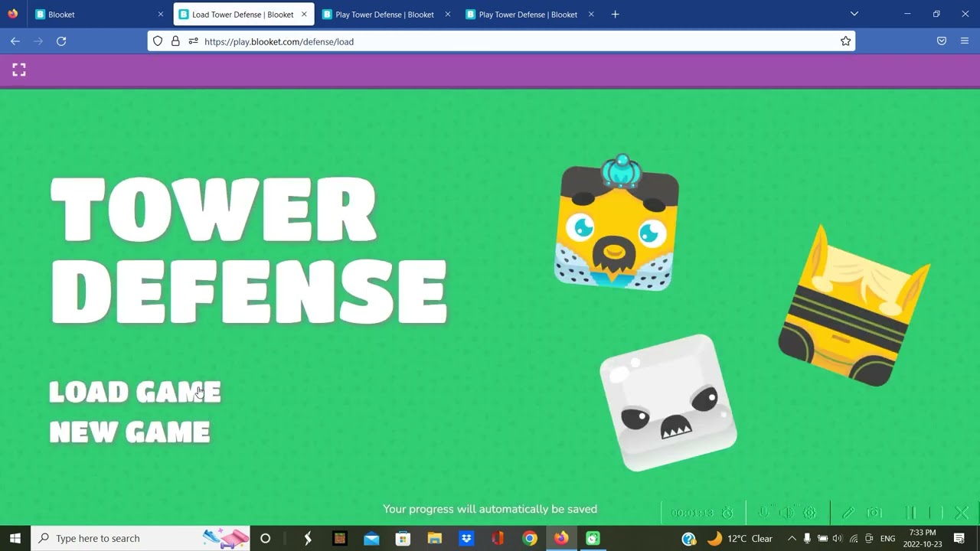Screen dimensions: 980x551
Task: Toggle recorder speaker sound
Action: point(786,513)
